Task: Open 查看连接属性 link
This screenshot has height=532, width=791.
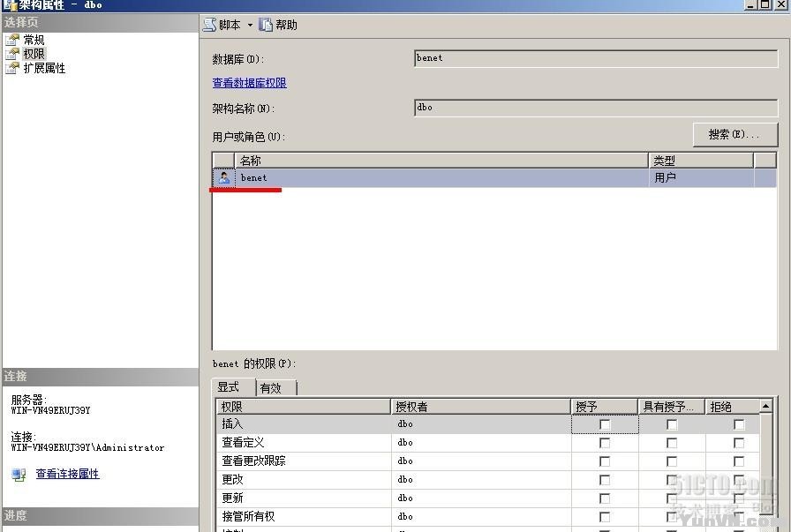Action: coord(68,474)
